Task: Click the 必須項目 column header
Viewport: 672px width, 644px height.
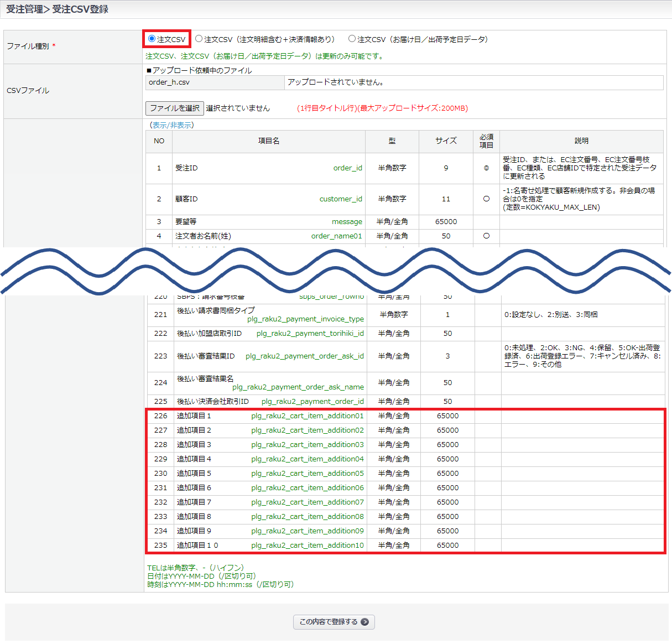Action: pos(486,141)
